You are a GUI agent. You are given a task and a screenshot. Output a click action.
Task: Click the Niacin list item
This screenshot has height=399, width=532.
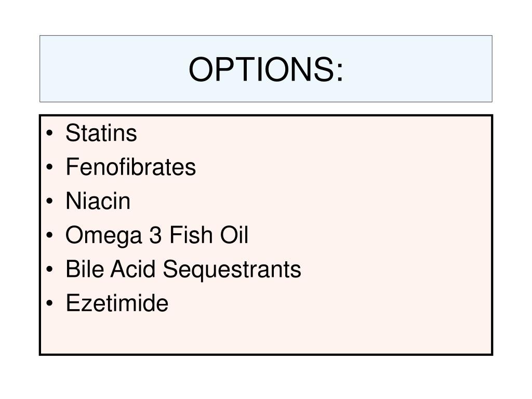[x=98, y=201]
